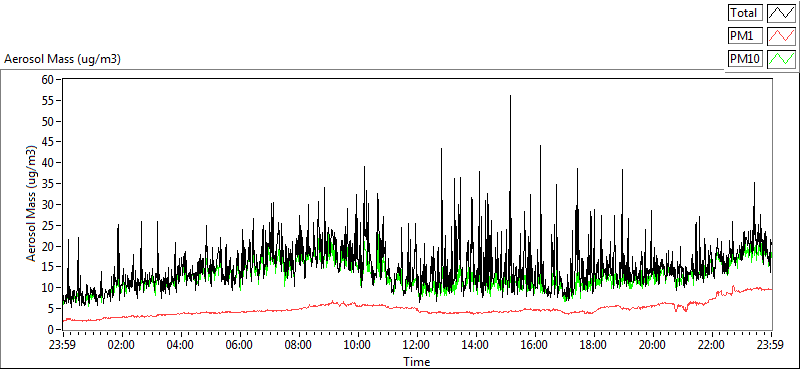Click the 55 y-axis tick label
The height and width of the screenshot is (369, 800).
pos(47,100)
